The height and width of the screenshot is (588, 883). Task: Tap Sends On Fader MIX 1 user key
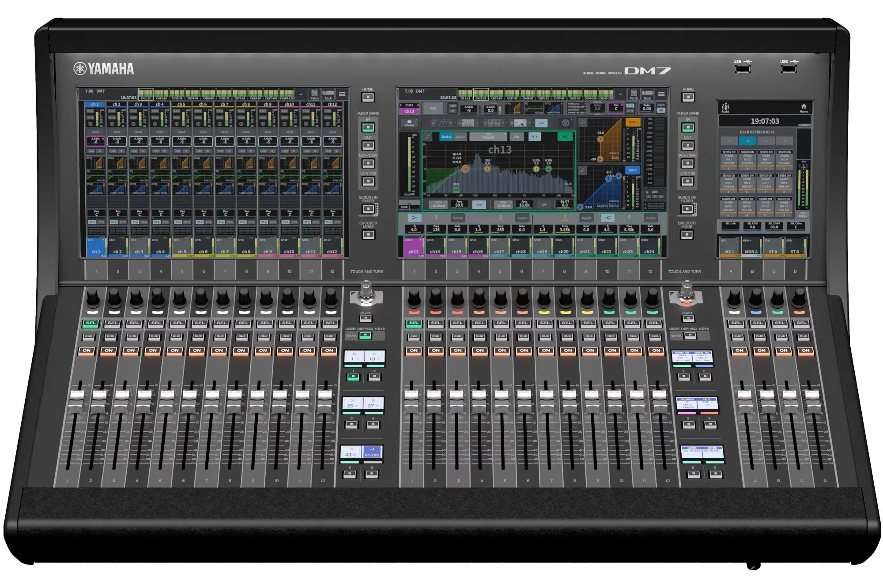click(x=729, y=159)
